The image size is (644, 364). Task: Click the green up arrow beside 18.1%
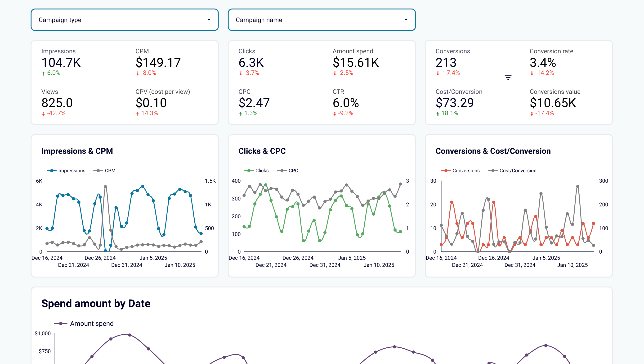438,114
